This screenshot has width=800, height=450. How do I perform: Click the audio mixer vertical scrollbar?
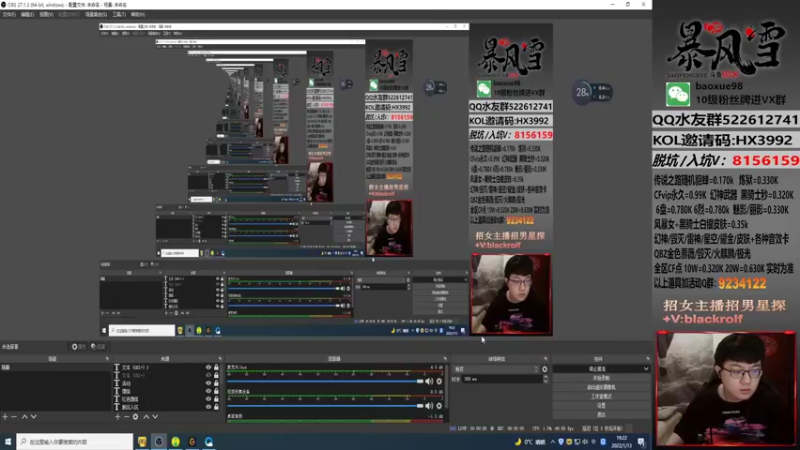pyautogui.click(x=447, y=386)
